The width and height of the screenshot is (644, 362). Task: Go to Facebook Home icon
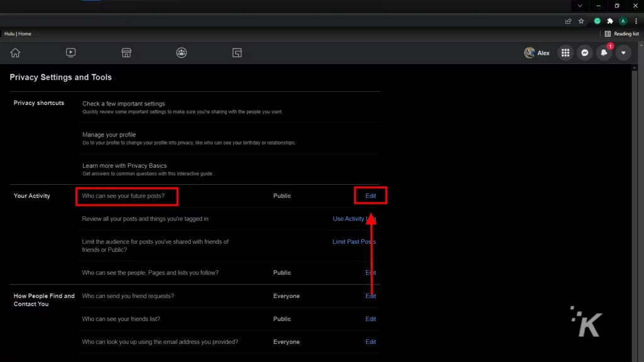pyautogui.click(x=15, y=53)
